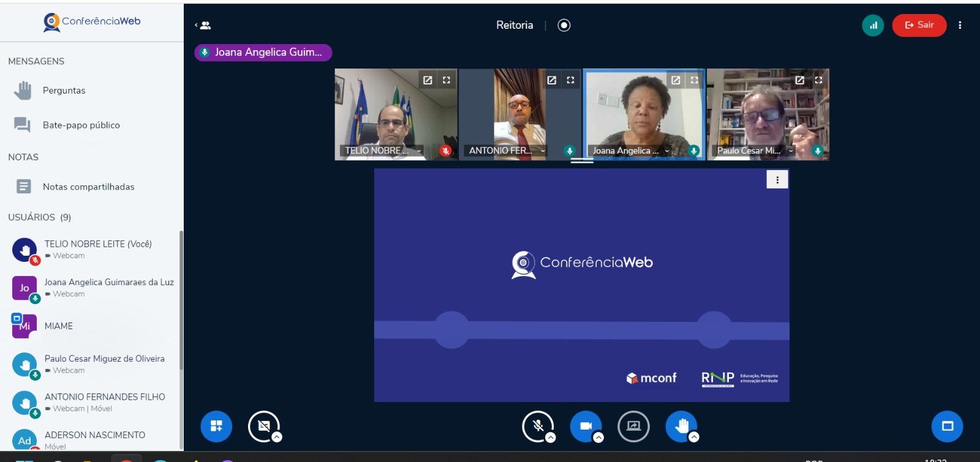Image resolution: width=980 pixels, height=462 pixels.
Task: Minimize presentation with bottom-right button
Action: coord(947,426)
